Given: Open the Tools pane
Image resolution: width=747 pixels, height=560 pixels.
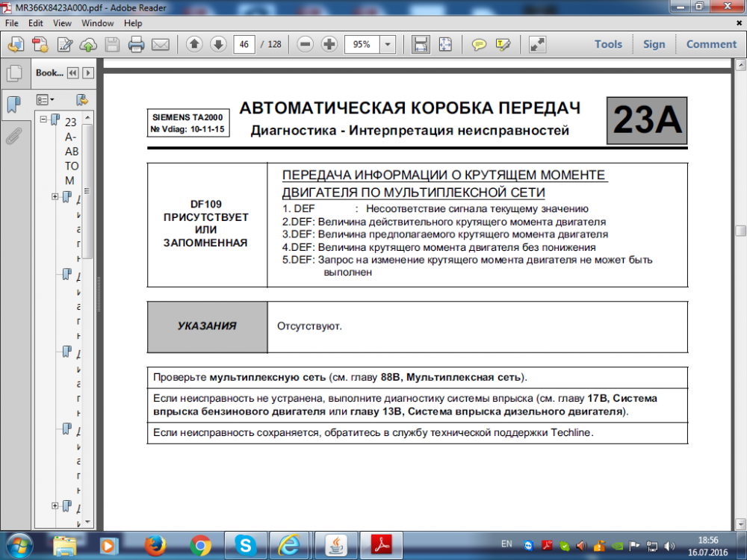Looking at the screenshot, I should [x=608, y=44].
